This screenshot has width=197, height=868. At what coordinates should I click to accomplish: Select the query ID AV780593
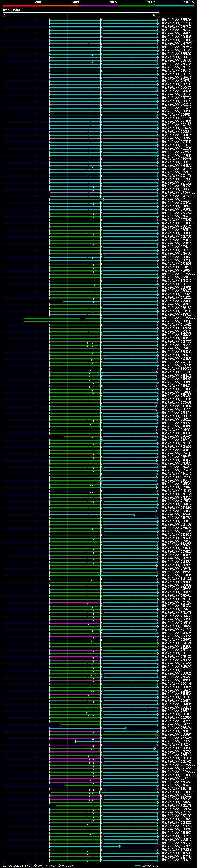click(11, 10)
